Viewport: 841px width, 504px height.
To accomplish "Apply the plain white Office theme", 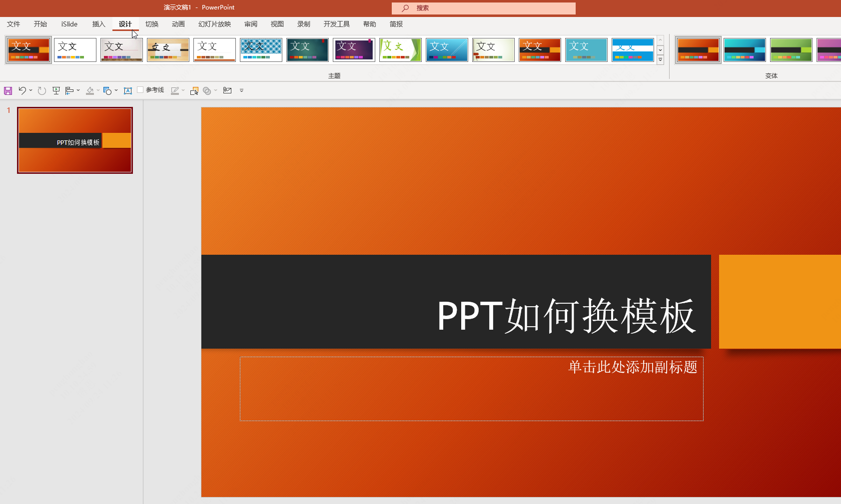I will click(75, 50).
